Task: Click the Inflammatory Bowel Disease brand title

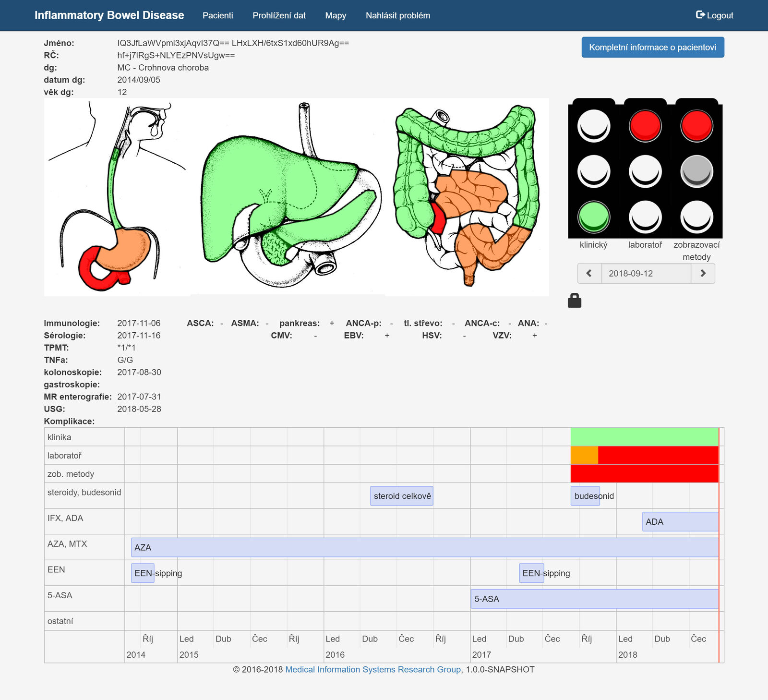Action: click(109, 15)
